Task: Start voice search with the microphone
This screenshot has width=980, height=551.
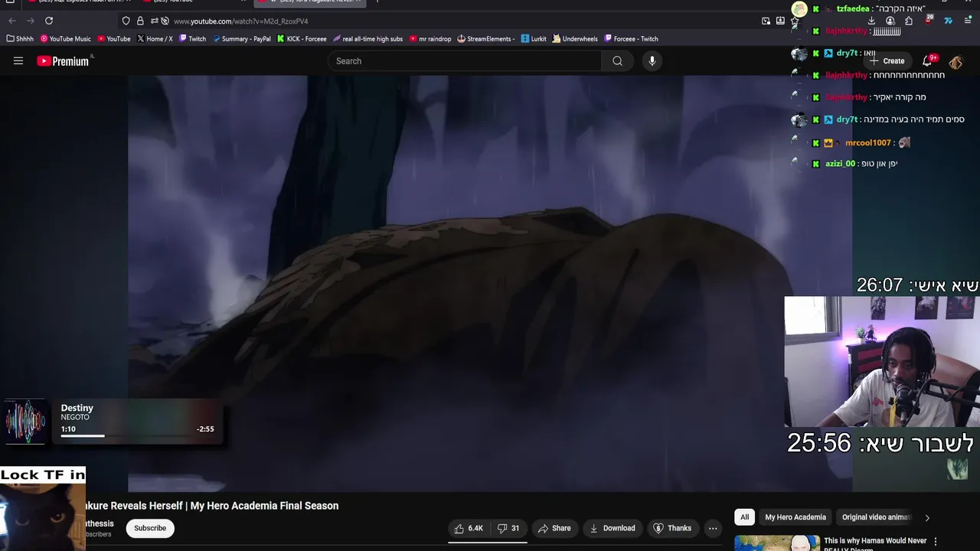Action: (x=652, y=61)
